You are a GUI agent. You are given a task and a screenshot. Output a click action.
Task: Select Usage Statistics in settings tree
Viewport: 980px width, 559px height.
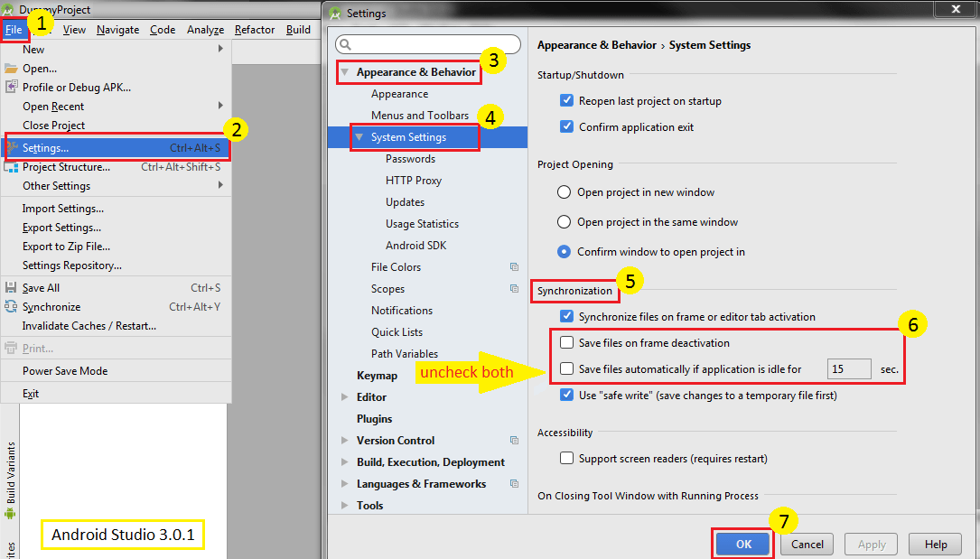click(423, 224)
